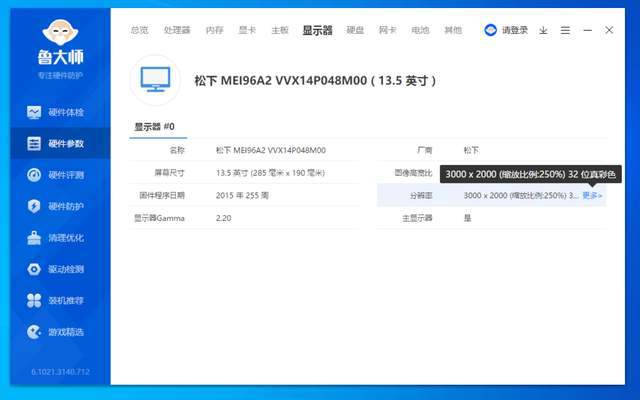The width and height of the screenshot is (640, 400).
Task: Switch to the 显卡 tab
Action: click(246, 30)
